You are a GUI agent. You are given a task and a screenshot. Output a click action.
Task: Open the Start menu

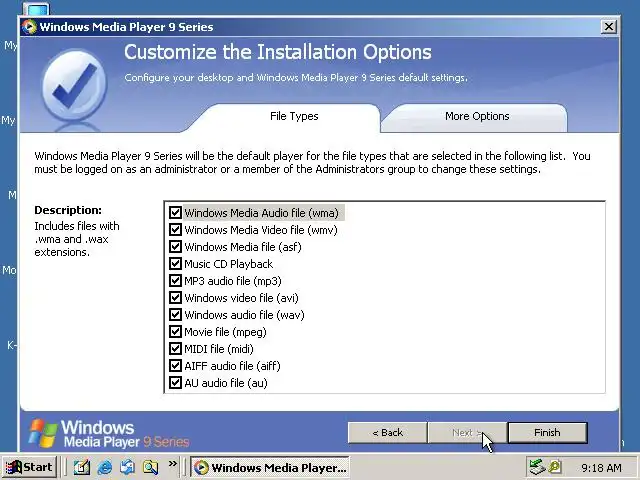click(x=29, y=467)
